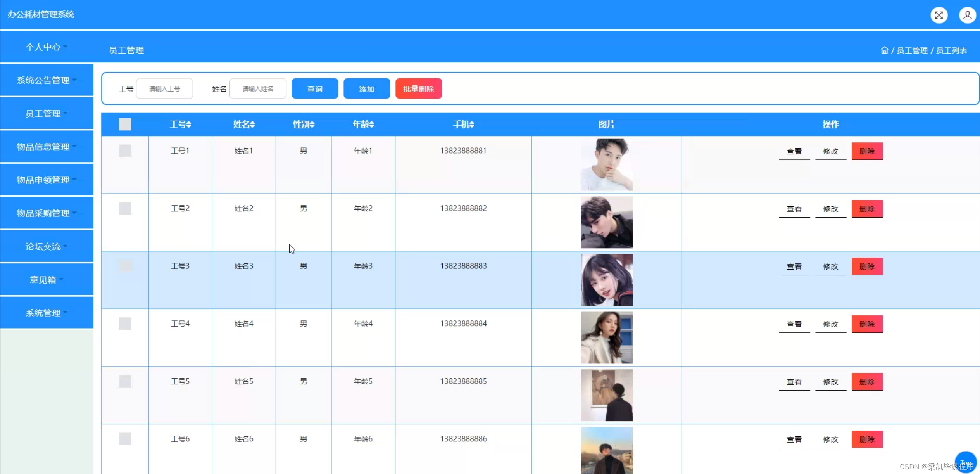Click the home breadcrumb icon

[x=884, y=50]
